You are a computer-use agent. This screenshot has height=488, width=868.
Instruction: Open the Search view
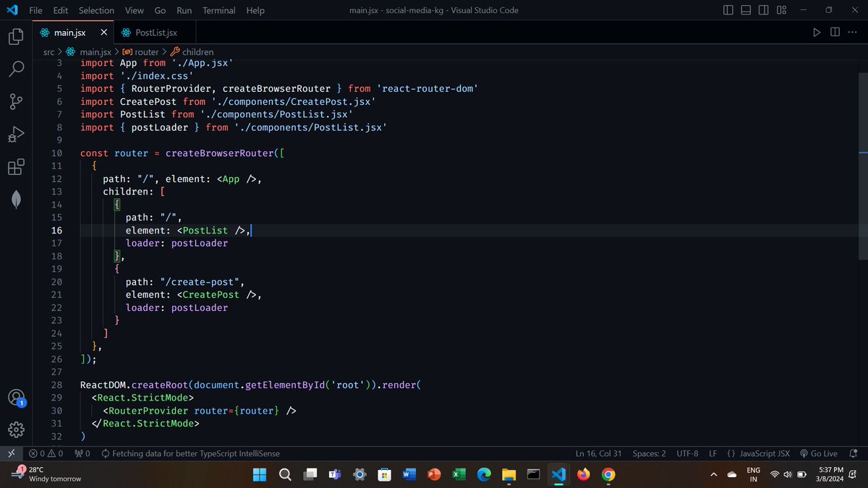[x=15, y=69]
